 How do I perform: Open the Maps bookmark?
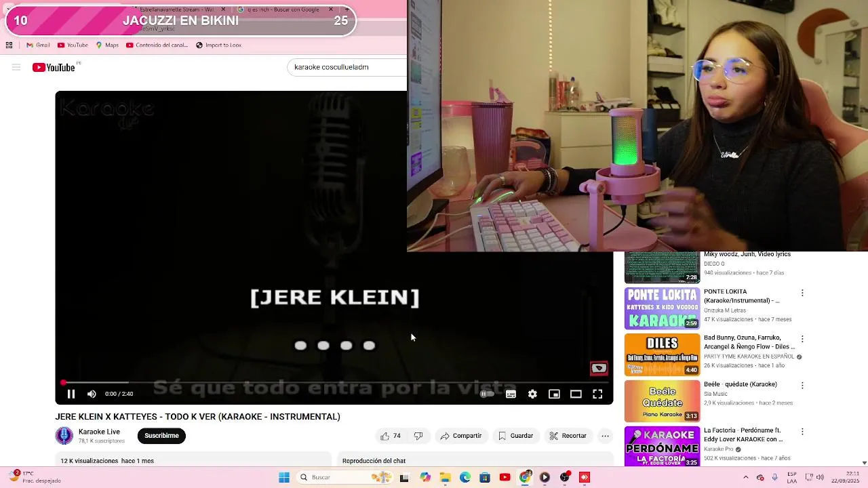click(x=107, y=45)
